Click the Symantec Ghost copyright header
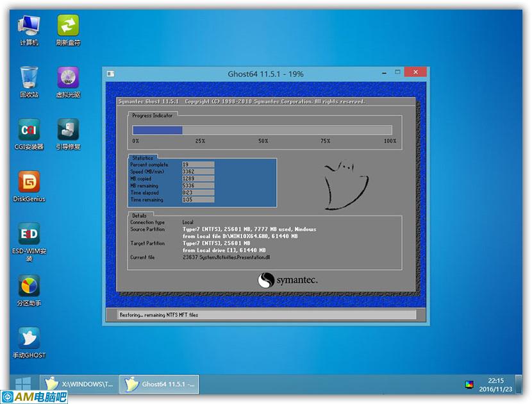The height and width of the screenshot is (404, 532). [242, 101]
